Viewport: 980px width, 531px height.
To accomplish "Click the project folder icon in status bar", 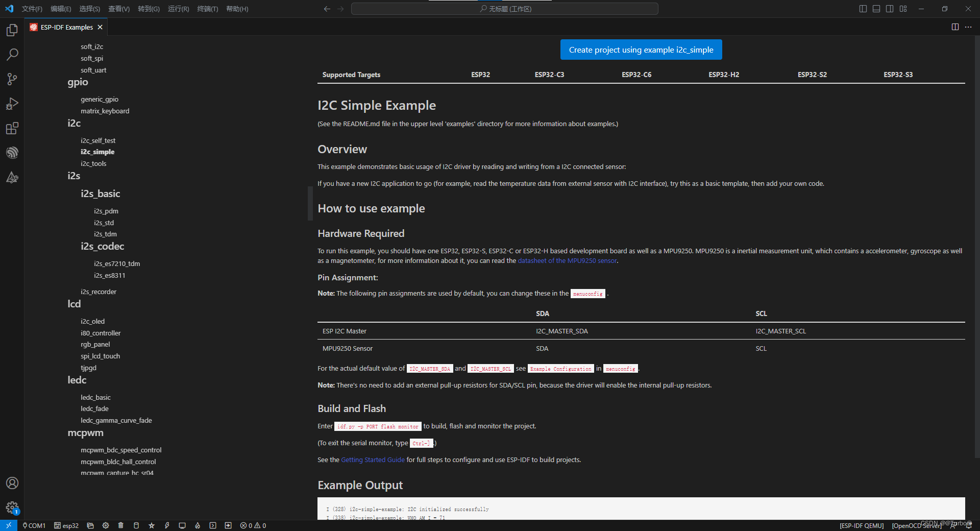I will (x=90, y=525).
